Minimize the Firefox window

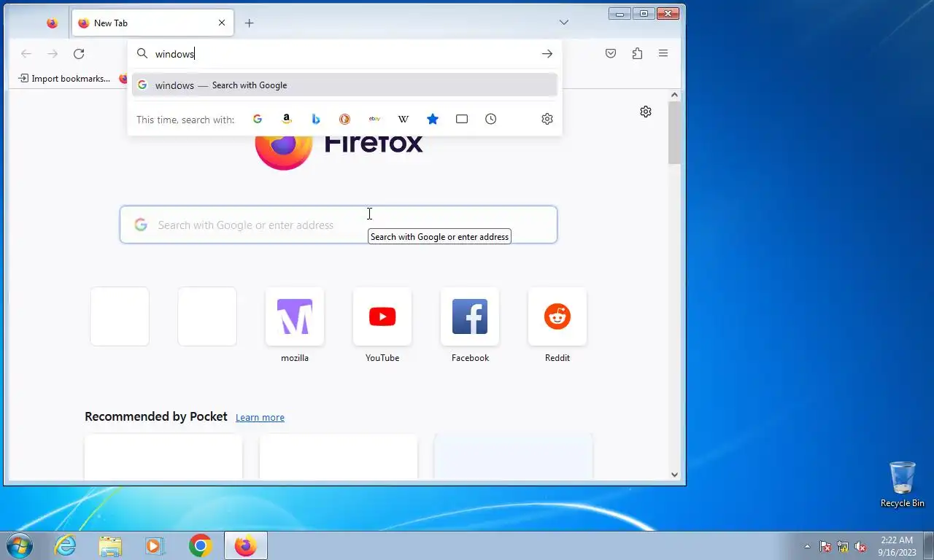pyautogui.click(x=620, y=13)
